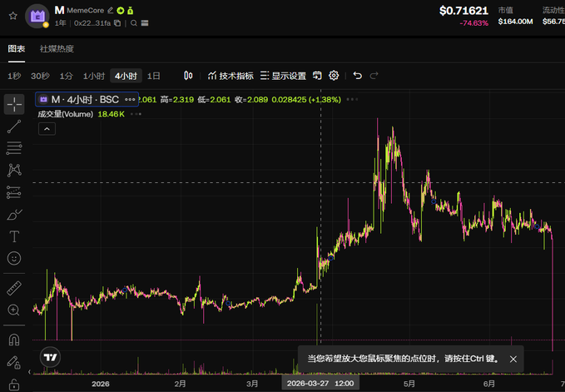
Task: Collapse the indicator legend chevron
Action: coord(47,129)
